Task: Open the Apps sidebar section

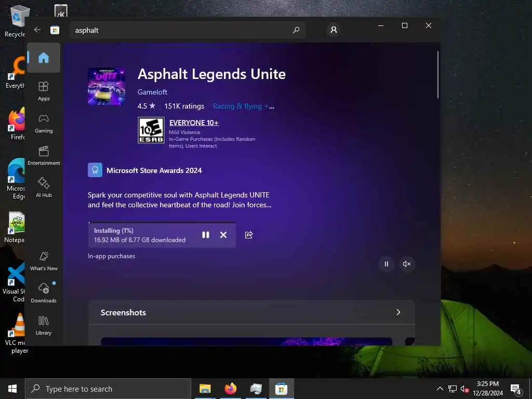Action: pyautogui.click(x=44, y=91)
